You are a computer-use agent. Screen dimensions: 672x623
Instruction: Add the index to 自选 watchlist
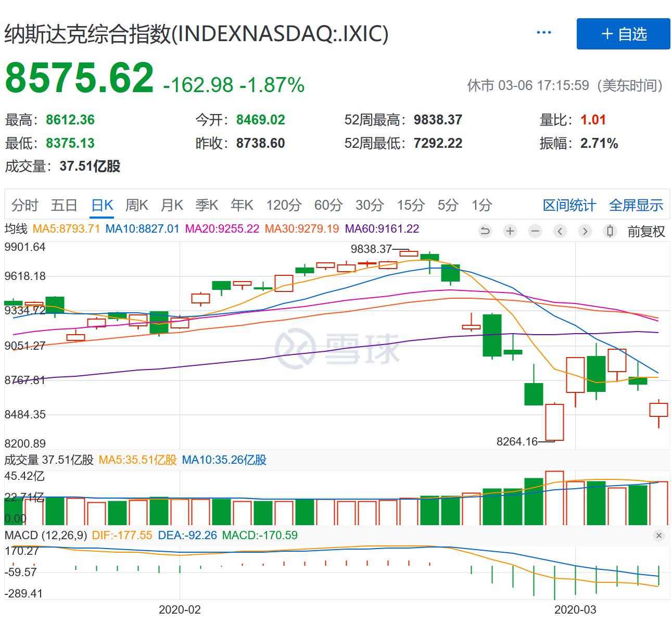pos(623,34)
